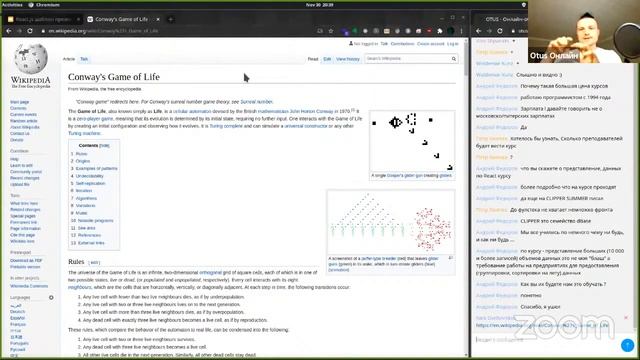Image resolution: width=640 pixels, height=360 pixels.
Task: Open the Special pages sidebar link
Action: click(x=23, y=216)
